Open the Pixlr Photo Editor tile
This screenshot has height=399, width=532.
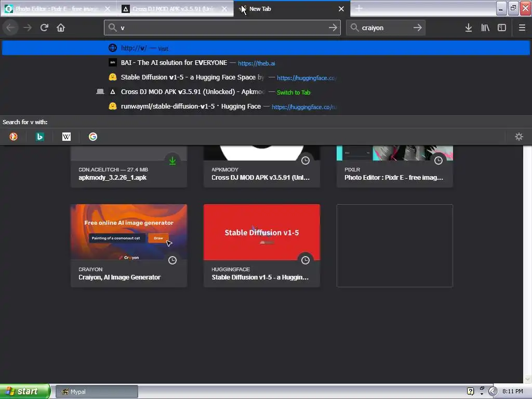tap(395, 167)
